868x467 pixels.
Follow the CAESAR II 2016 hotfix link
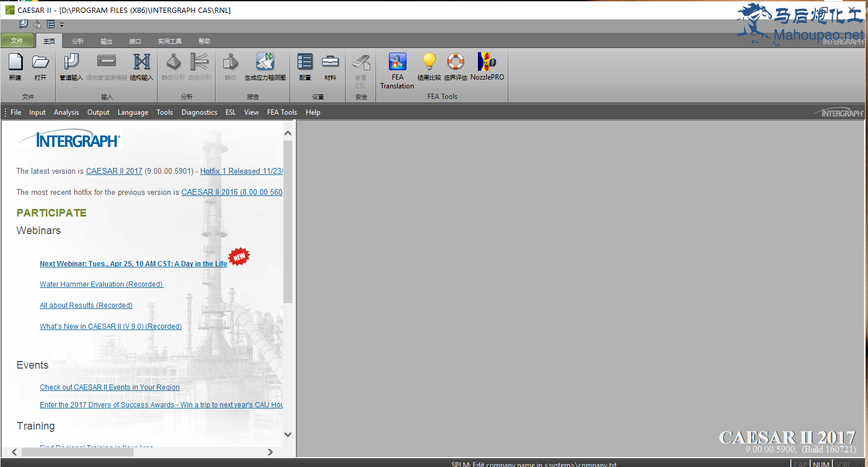[x=232, y=193]
